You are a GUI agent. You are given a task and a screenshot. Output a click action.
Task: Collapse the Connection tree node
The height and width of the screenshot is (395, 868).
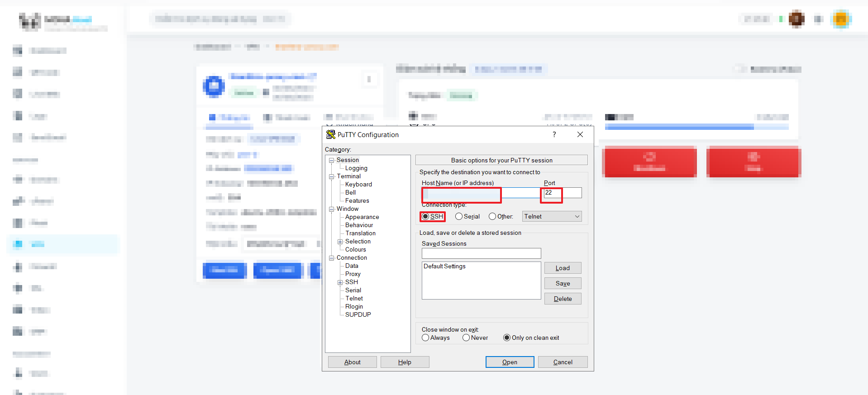coord(331,258)
